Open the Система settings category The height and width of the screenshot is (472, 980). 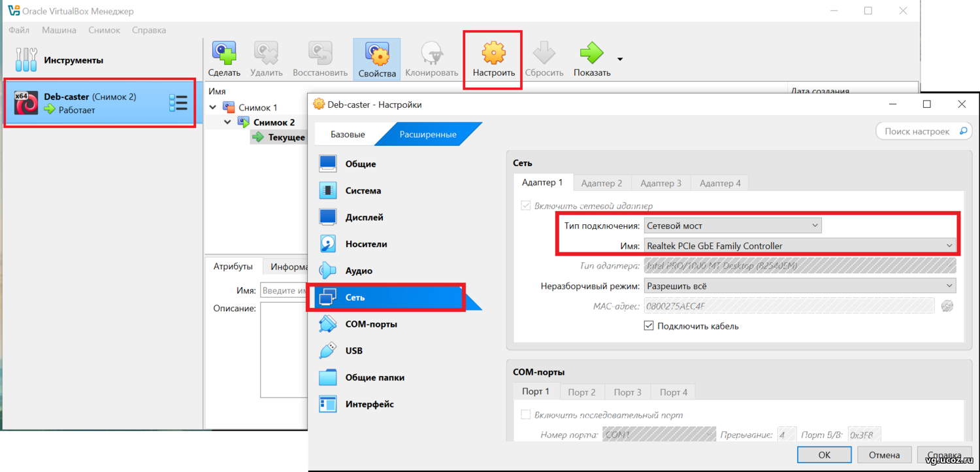click(363, 191)
